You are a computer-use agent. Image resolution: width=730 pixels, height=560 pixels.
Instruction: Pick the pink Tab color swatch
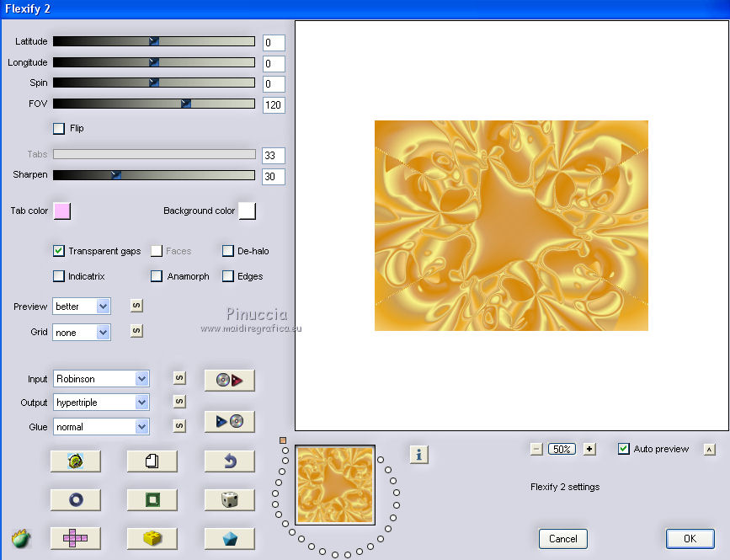click(x=62, y=211)
